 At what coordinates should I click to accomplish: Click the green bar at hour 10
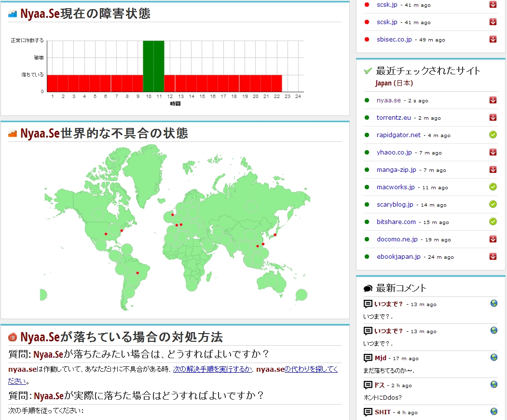pyautogui.click(x=149, y=66)
